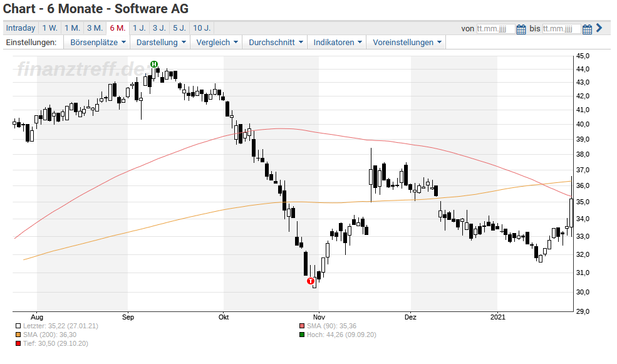The height and width of the screenshot is (364, 617).
Task: Open the 'bis' date calendar picker
Action: (x=587, y=29)
